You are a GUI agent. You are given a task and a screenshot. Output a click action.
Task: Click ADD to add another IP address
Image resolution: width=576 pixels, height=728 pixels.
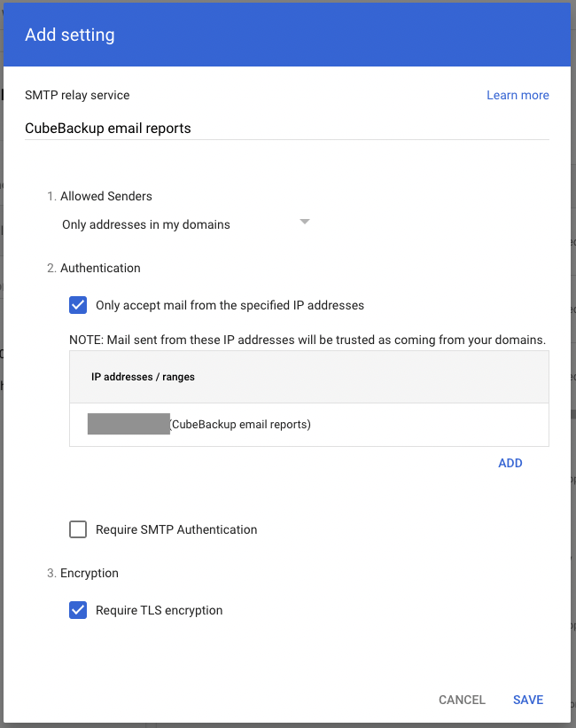point(510,463)
